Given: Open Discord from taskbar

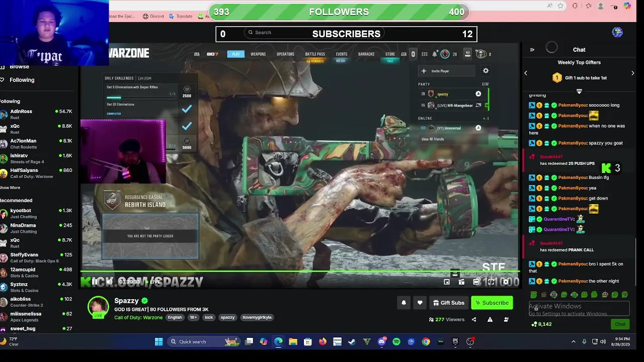Looking at the screenshot, I should pos(382,342).
